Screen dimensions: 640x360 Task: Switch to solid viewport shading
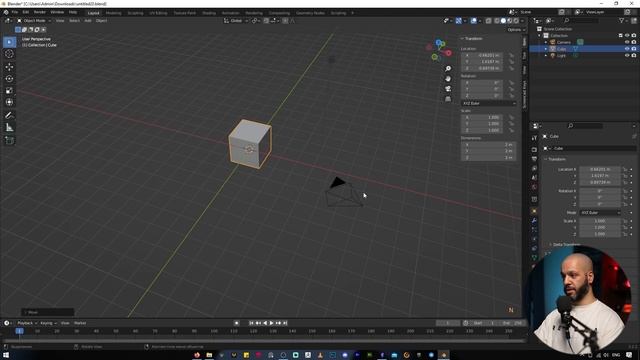503,20
